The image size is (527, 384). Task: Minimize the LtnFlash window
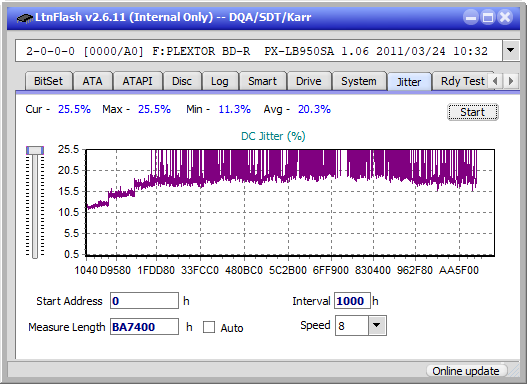tap(471, 17)
